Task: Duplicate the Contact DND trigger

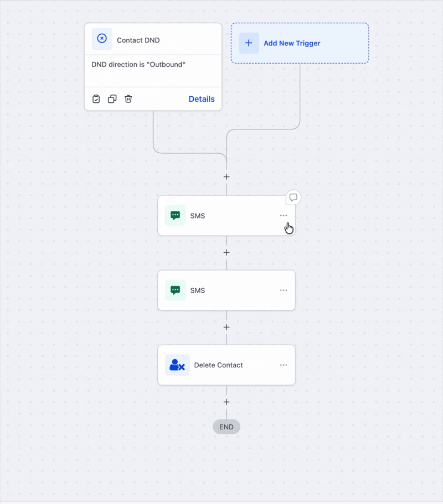Action: pyautogui.click(x=112, y=99)
